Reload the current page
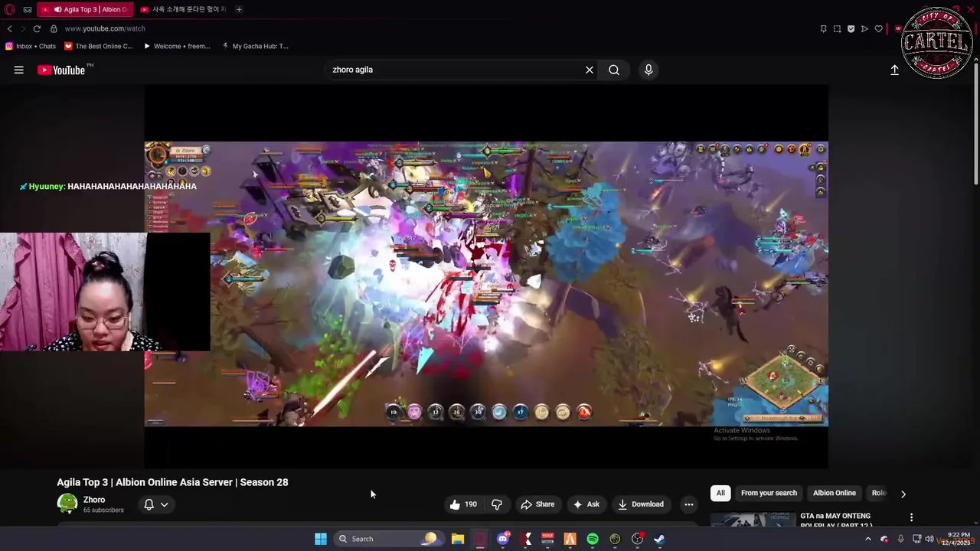 (37, 28)
